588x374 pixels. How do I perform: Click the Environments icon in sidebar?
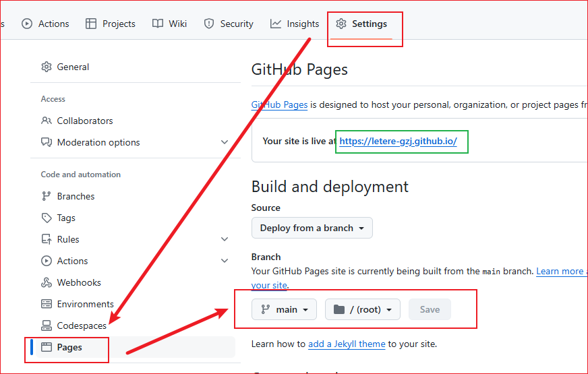[x=47, y=304]
